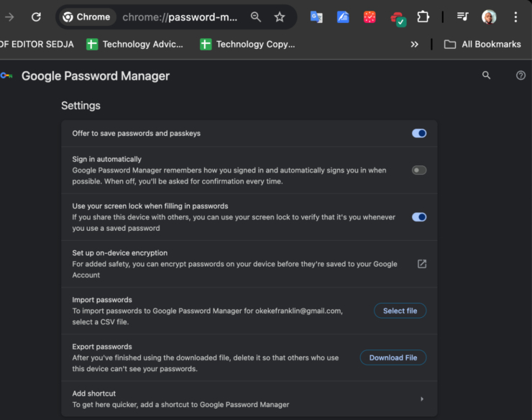
Task: Open the Extensions puzzle-piece menu
Action: click(x=423, y=17)
